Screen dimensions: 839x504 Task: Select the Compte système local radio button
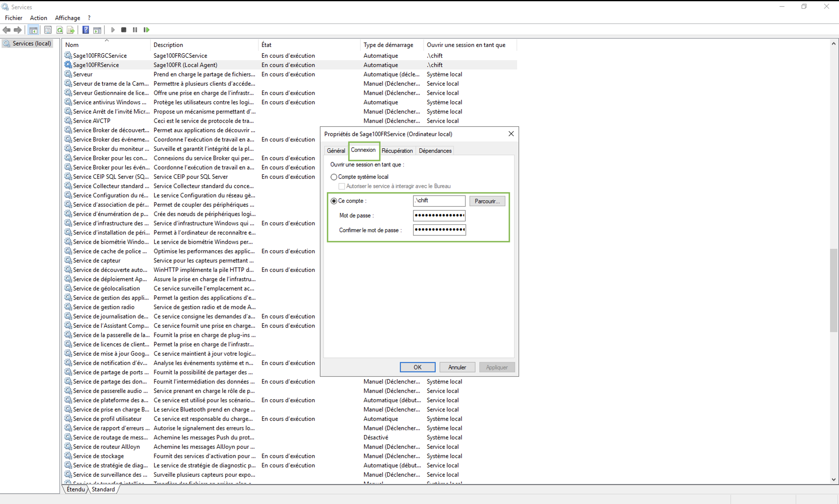tap(334, 177)
